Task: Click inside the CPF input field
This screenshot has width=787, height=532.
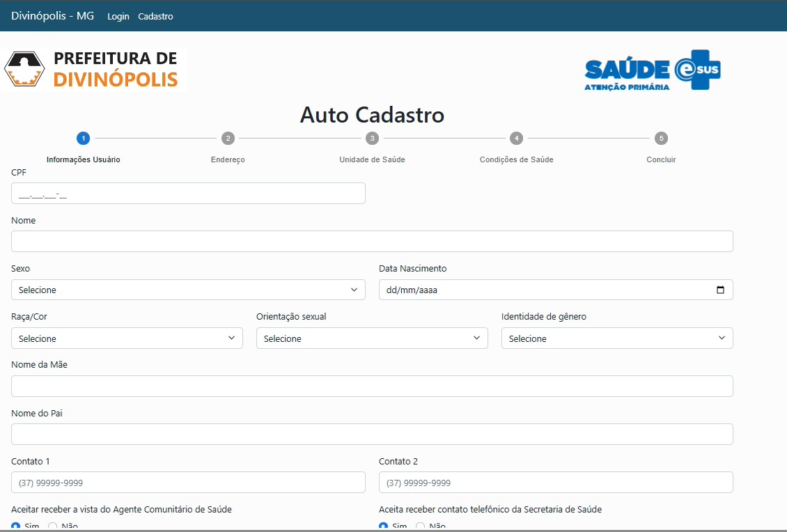Action: coord(188,193)
